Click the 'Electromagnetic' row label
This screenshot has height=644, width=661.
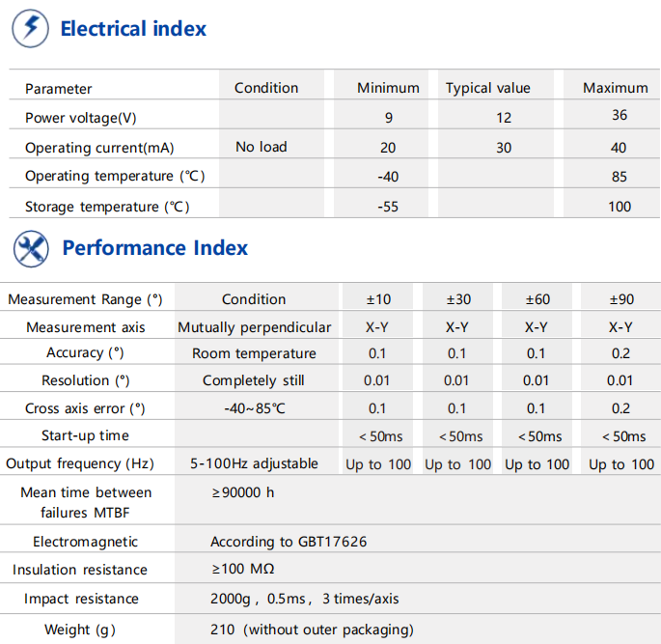pyautogui.click(x=86, y=542)
